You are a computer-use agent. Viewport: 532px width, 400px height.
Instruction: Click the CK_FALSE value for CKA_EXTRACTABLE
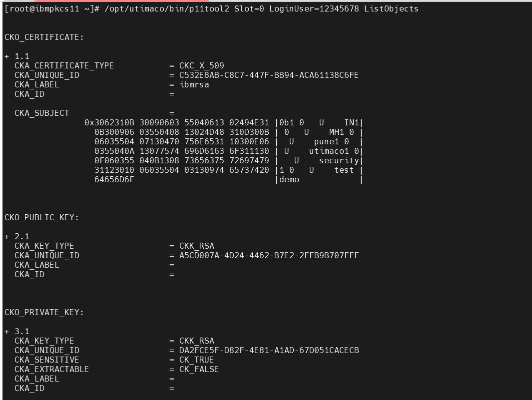point(199,369)
